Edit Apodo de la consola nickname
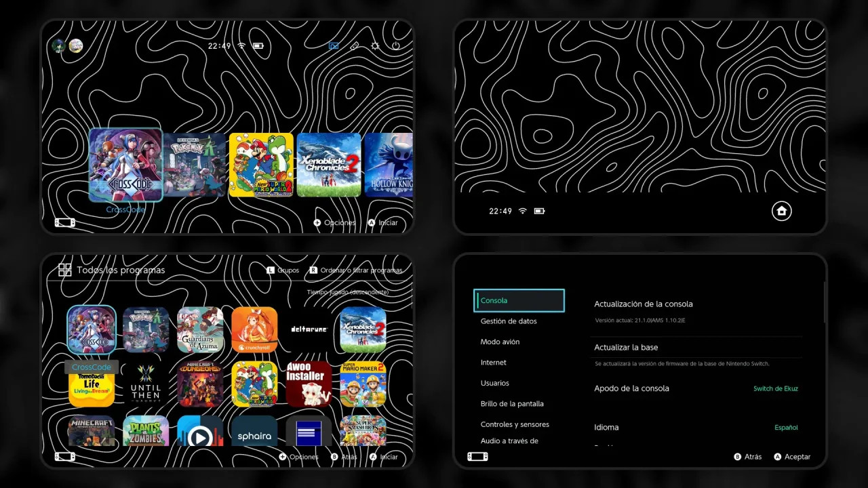868x488 pixels. pyautogui.click(x=696, y=388)
